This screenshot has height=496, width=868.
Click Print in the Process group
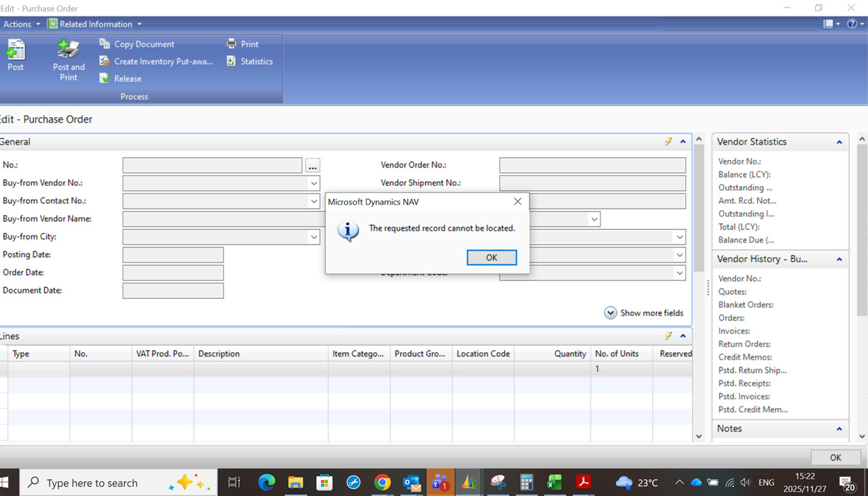point(242,44)
